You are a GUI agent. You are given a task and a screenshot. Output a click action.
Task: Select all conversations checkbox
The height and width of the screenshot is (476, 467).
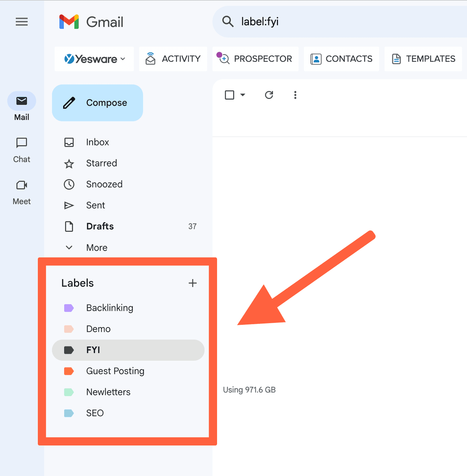pos(229,94)
